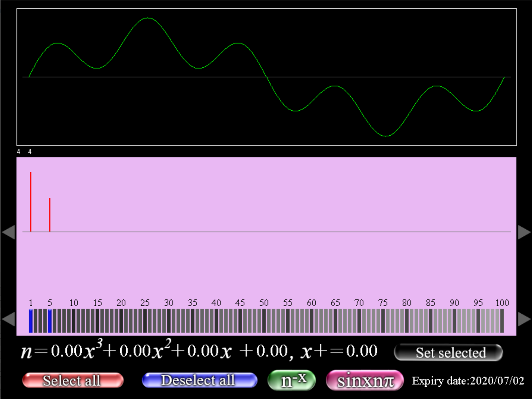Click the right arrow beside the harmonic selector strip

(524, 318)
